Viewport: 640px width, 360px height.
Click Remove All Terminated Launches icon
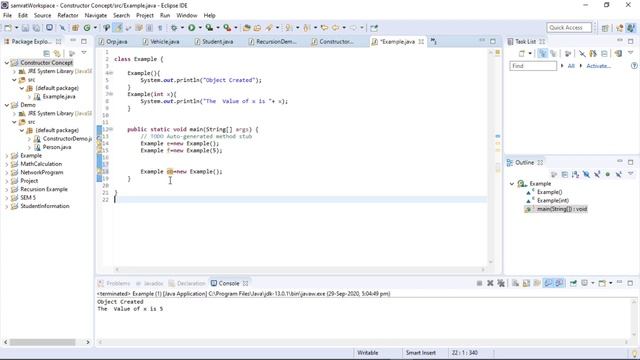point(501,283)
